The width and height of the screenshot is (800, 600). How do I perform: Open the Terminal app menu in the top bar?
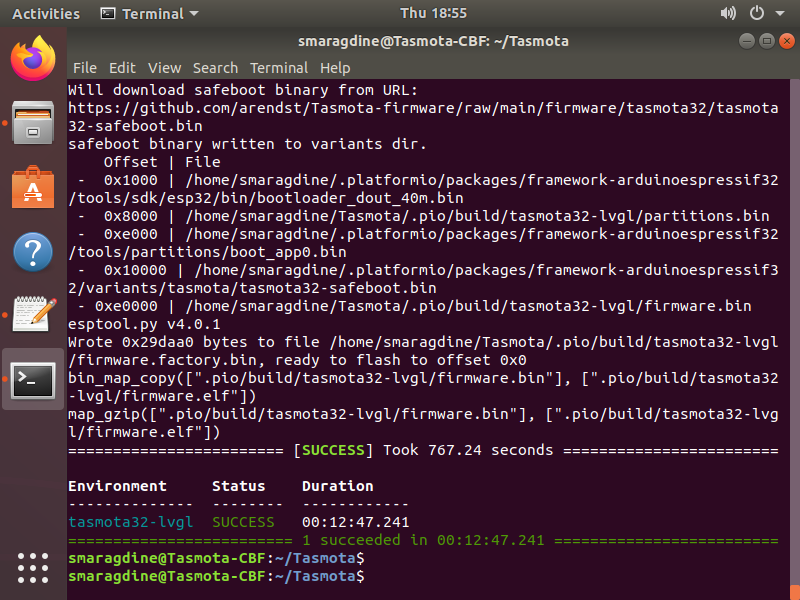point(149,14)
